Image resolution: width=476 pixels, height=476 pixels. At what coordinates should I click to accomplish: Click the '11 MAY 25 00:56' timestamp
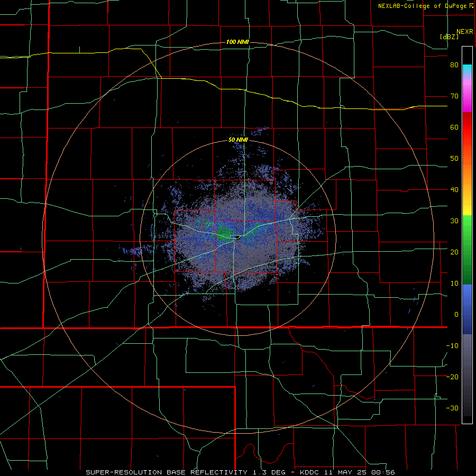click(360, 472)
